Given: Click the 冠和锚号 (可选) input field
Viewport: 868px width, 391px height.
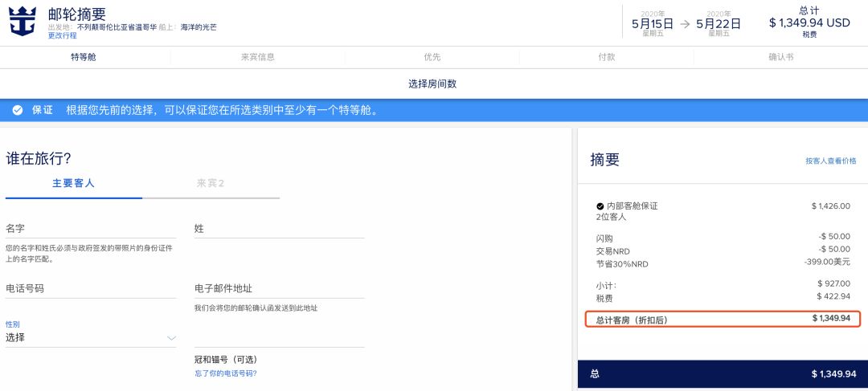Looking at the screenshot, I should pos(280,338).
